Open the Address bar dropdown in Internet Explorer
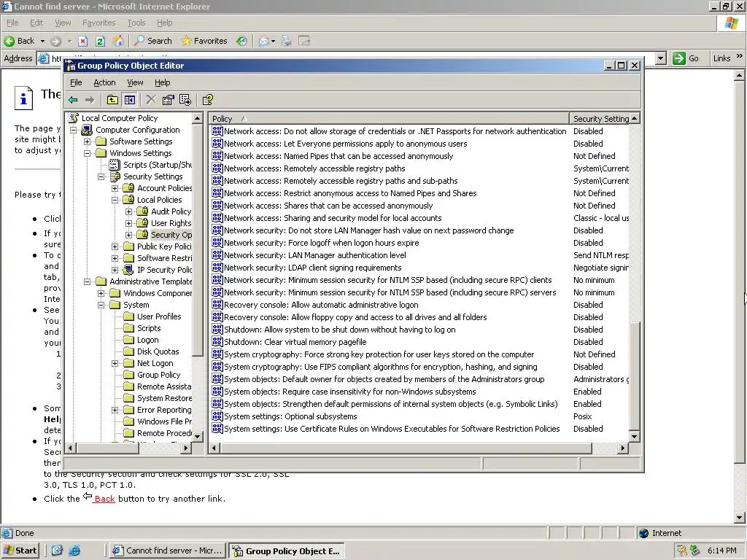Screen dimensions: 747x560 coord(660,58)
